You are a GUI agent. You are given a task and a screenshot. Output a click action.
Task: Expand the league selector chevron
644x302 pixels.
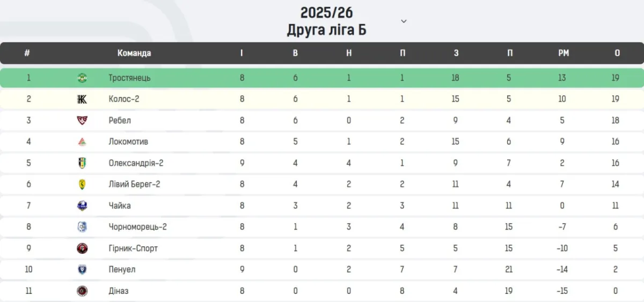point(404,21)
